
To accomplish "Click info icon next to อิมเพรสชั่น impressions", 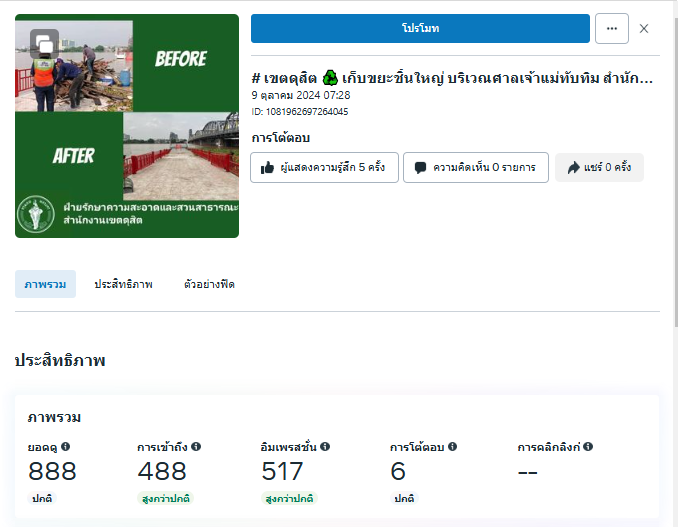I will pyautogui.click(x=325, y=446).
